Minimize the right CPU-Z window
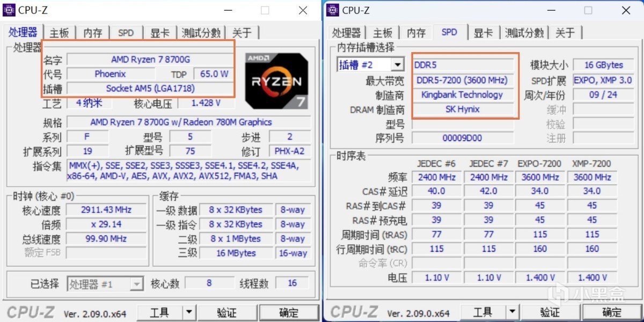The image size is (644, 322). tap(551, 10)
